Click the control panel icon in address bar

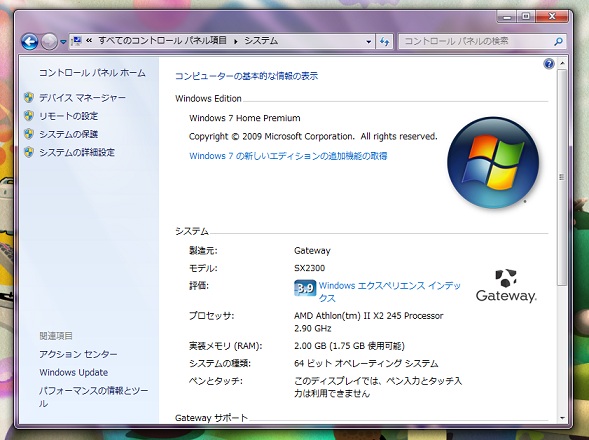coord(77,41)
